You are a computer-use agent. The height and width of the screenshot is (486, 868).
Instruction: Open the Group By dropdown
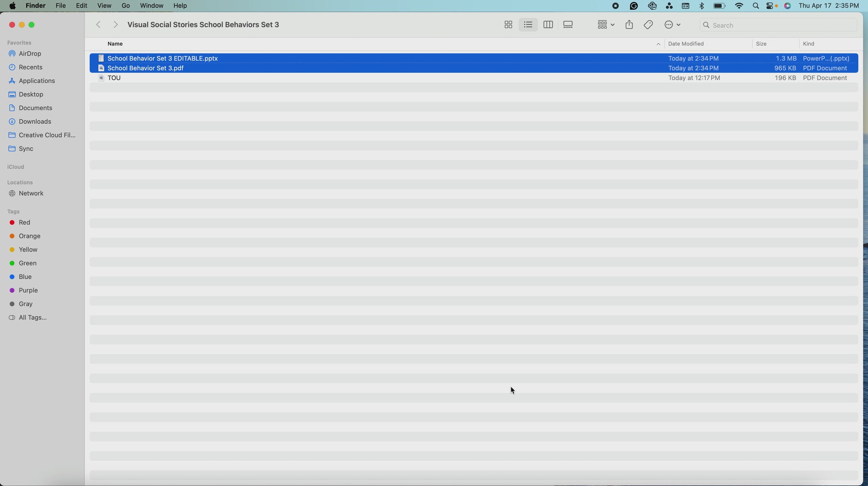(x=606, y=25)
